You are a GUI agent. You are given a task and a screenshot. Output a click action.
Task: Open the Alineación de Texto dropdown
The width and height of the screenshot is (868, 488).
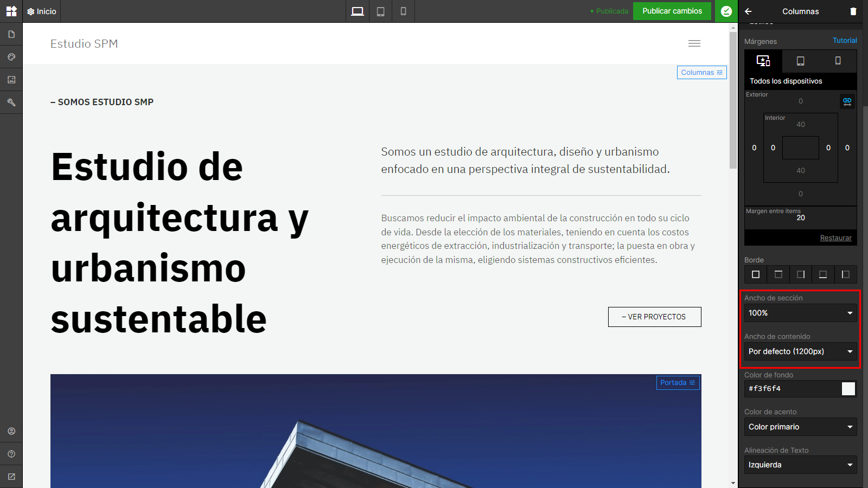point(801,465)
